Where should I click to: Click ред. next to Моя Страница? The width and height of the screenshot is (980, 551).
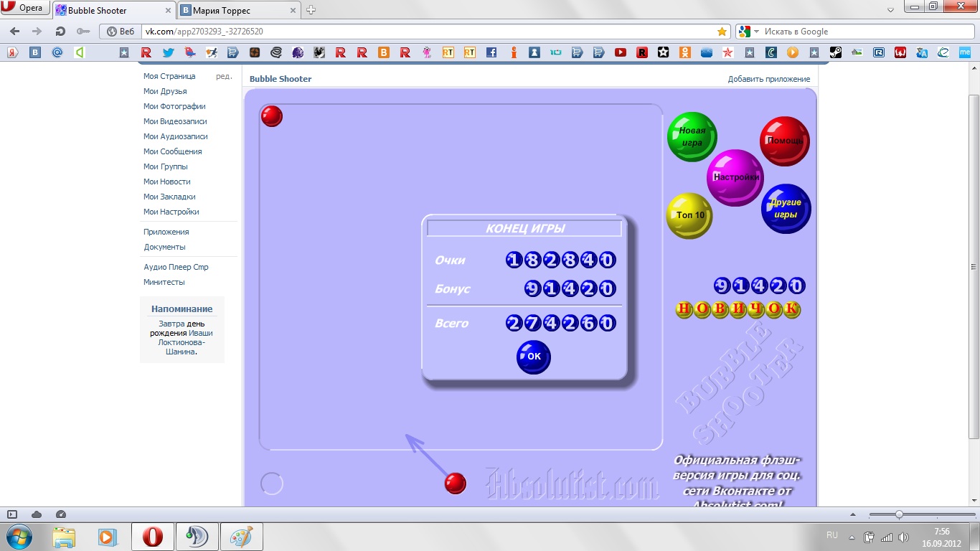[224, 76]
